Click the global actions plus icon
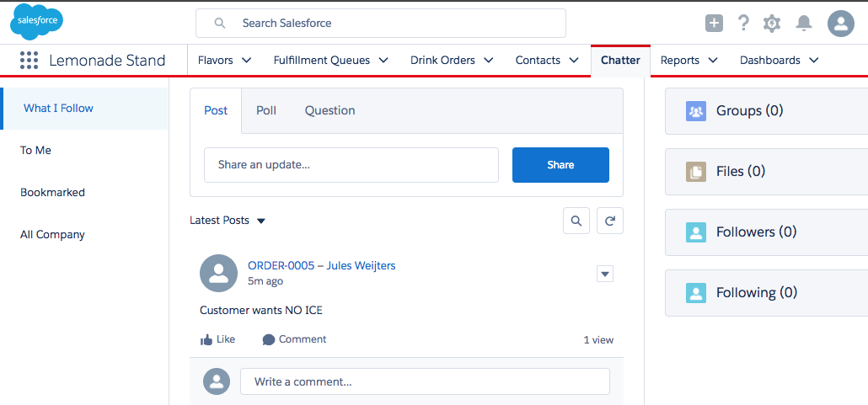The width and height of the screenshot is (868, 405). point(714,24)
